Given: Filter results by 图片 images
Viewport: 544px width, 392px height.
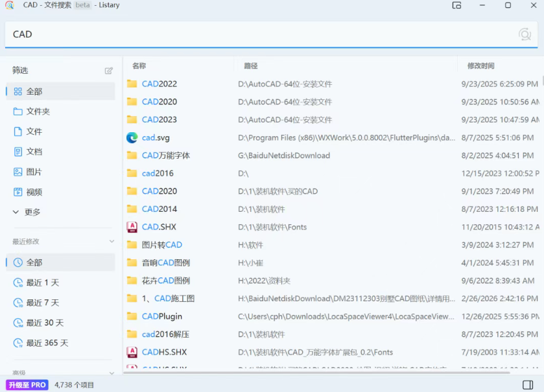Looking at the screenshot, I should (x=34, y=172).
